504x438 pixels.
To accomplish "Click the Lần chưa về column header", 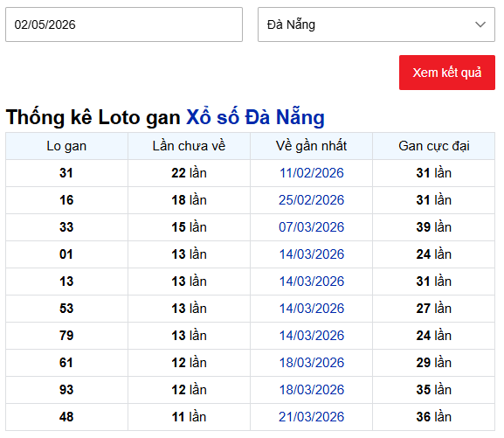I will (189, 146).
